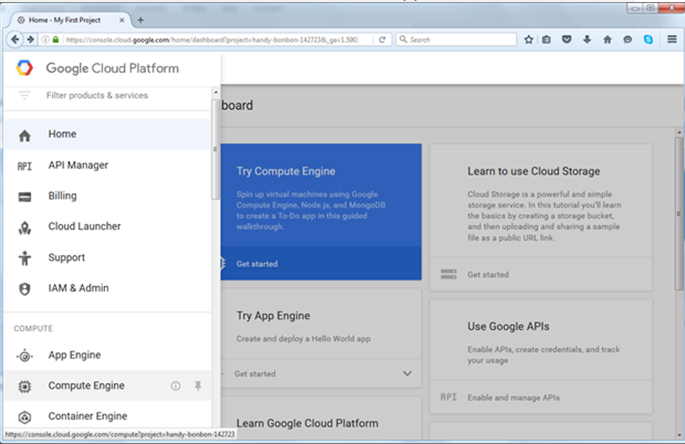Click the API icon on Use Google APIs card

coord(449,397)
